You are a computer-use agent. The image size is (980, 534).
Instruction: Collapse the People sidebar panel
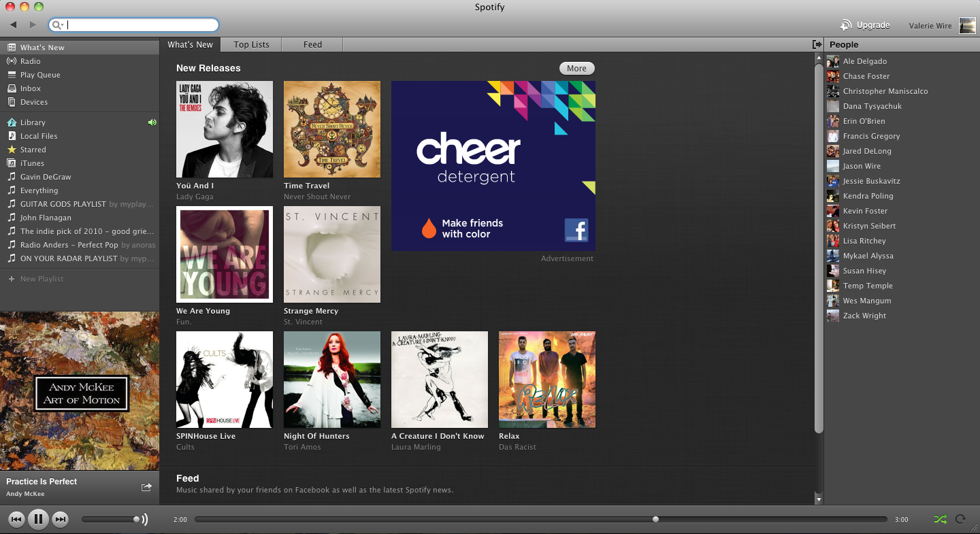[817, 45]
